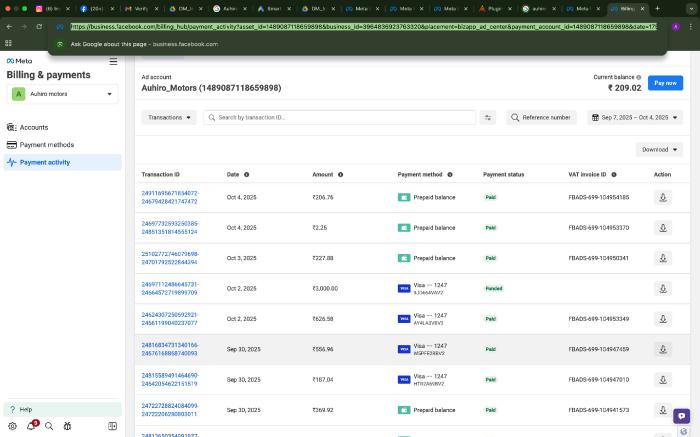Screen dimensions: 700x437
Task: Click the chat support bubble icon
Action: 682,416
